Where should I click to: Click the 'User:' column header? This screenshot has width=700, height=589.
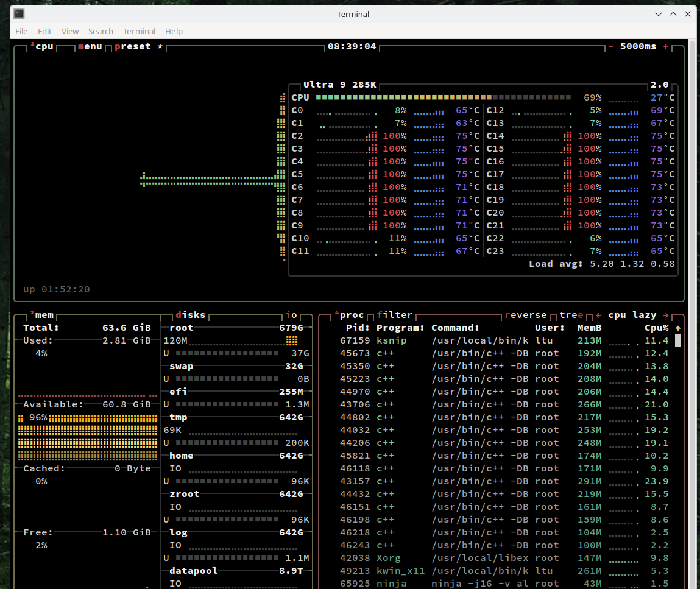click(550, 328)
